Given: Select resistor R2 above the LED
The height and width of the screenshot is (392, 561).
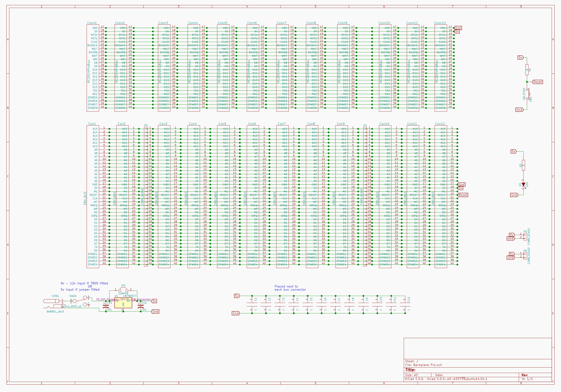Looking at the screenshot, I should tap(523, 165).
